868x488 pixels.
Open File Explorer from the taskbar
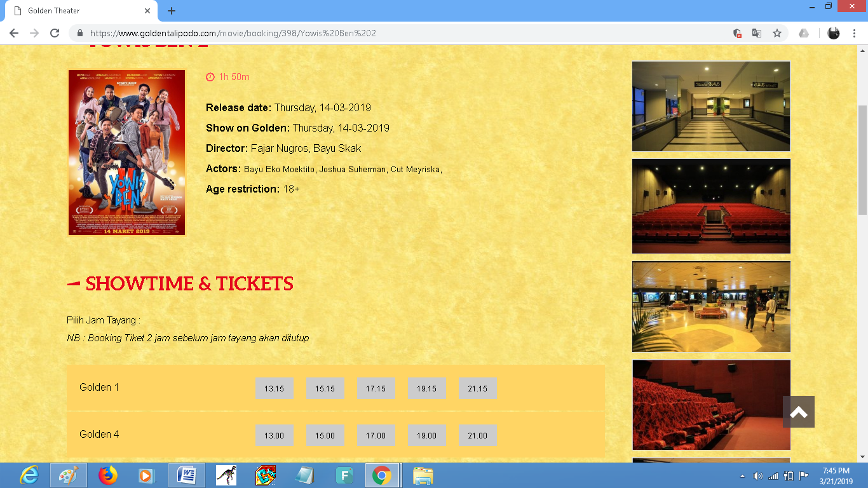pos(423,475)
